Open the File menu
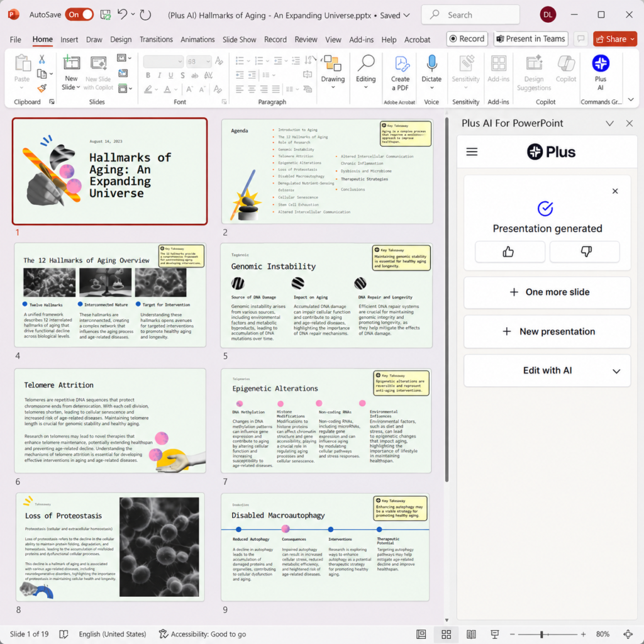This screenshot has width=644, height=644. 16,40
